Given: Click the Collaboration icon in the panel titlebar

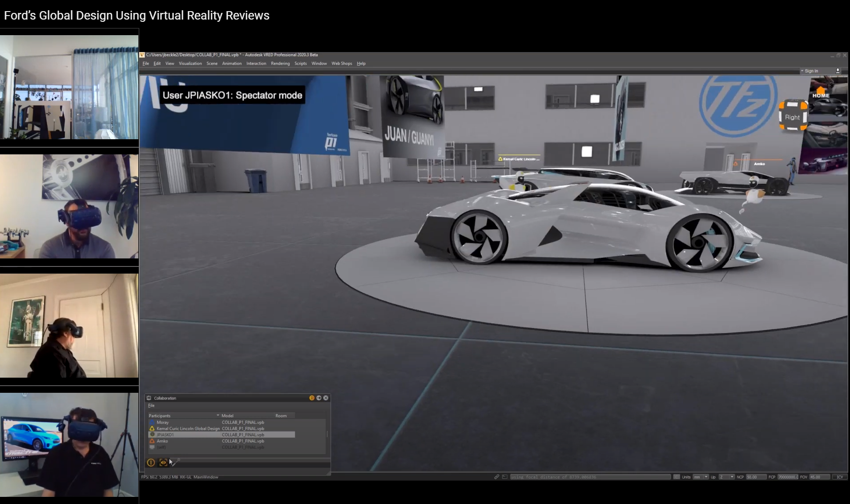Looking at the screenshot, I should coord(149,398).
